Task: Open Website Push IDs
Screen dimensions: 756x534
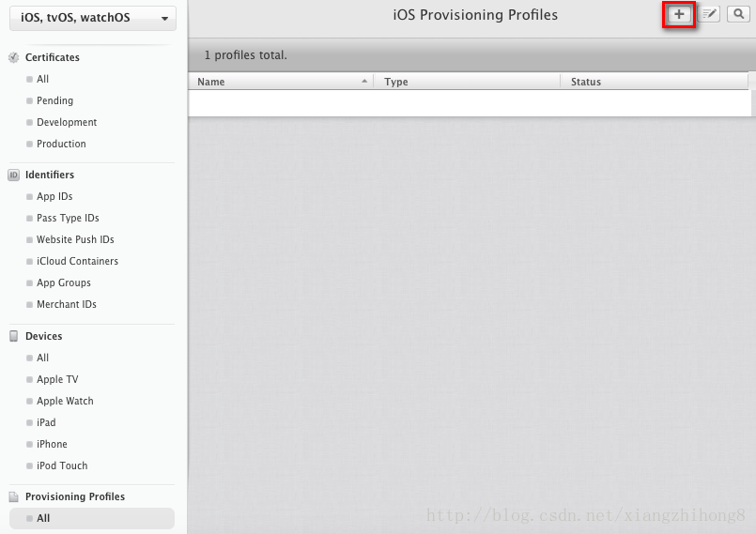Action: click(x=75, y=239)
